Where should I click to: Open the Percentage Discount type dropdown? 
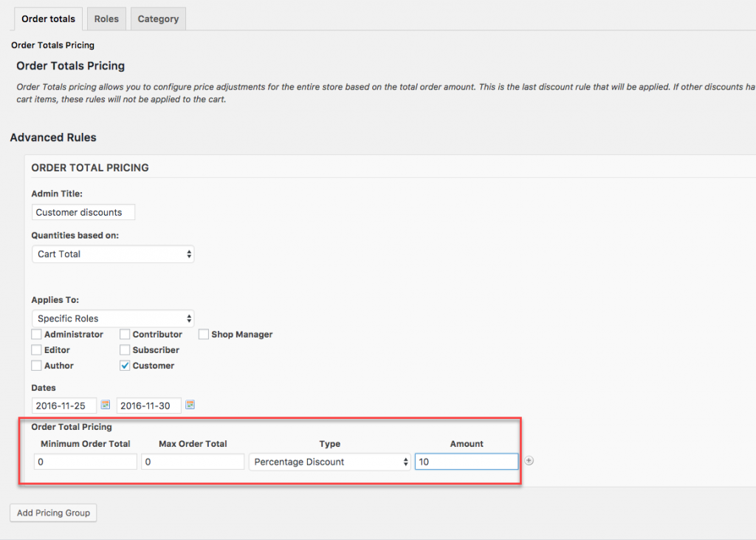click(x=330, y=462)
